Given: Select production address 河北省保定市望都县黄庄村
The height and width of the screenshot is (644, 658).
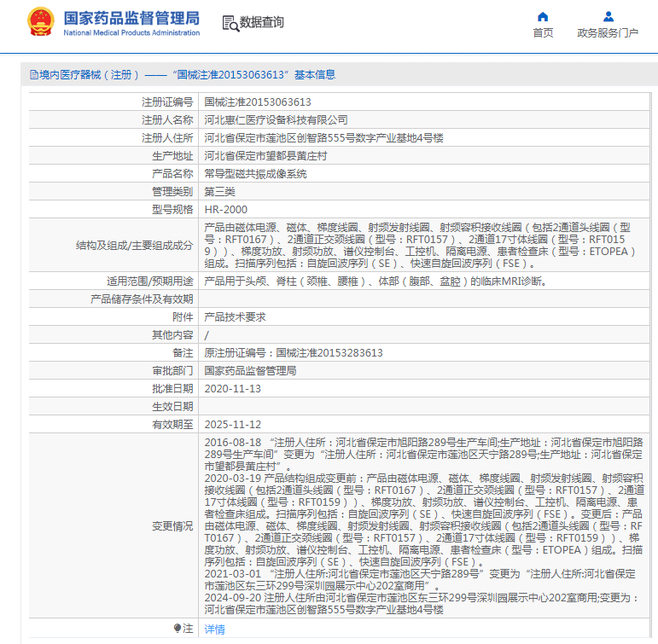Looking at the screenshot, I should tap(265, 156).
